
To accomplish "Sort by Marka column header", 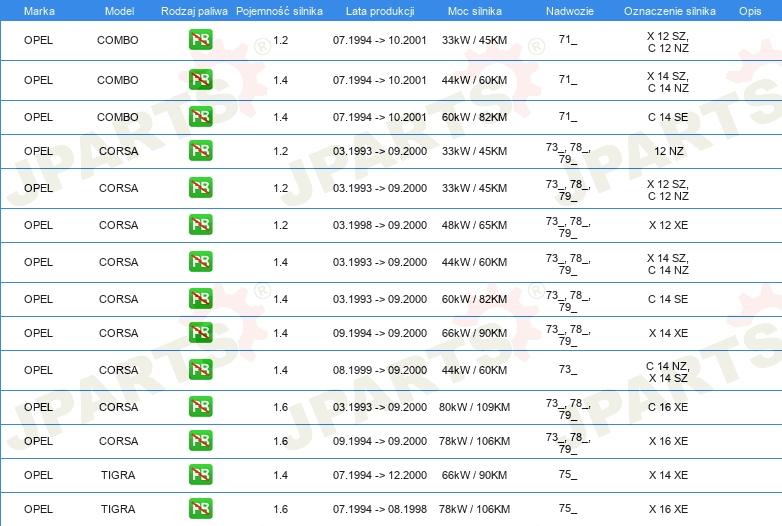I will click(x=39, y=11).
